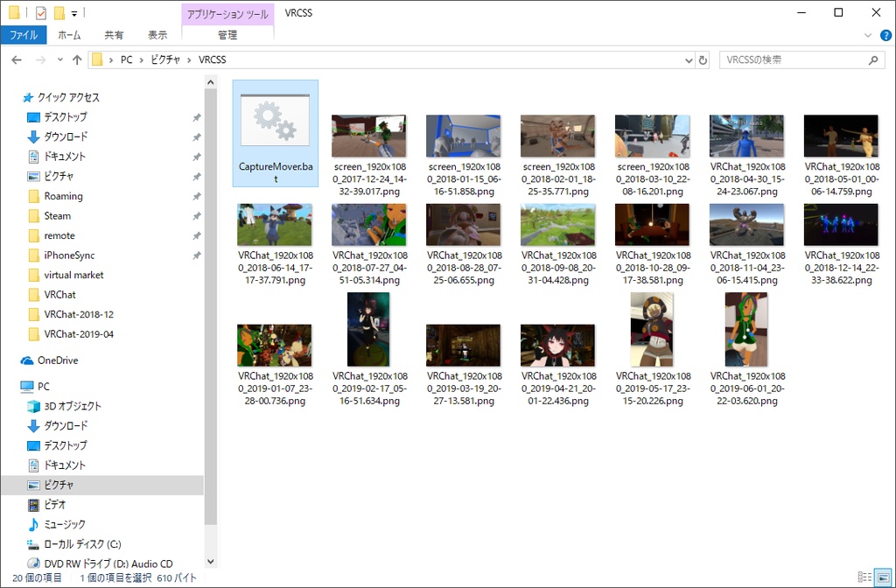Switch to the 表示 ribbon tab
896x588 pixels.
coord(157,35)
